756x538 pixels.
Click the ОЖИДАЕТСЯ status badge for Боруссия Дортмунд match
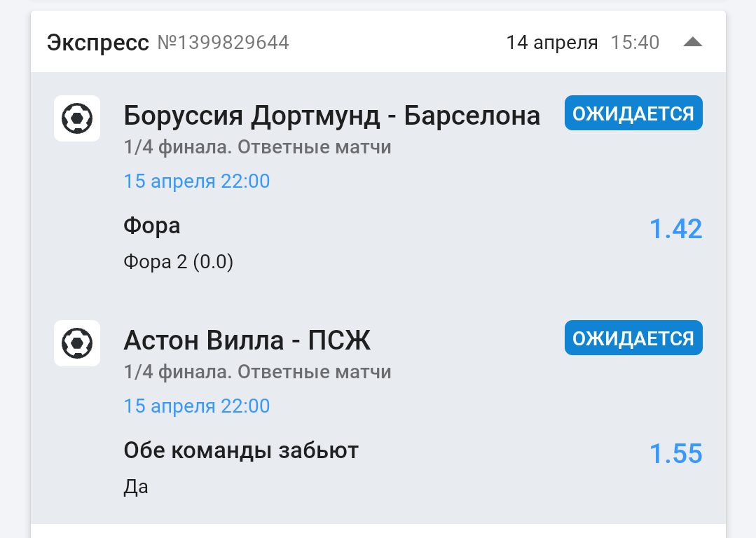click(633, 112)
